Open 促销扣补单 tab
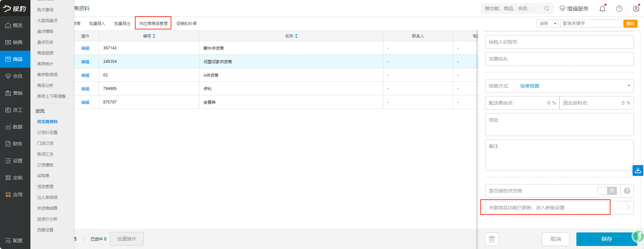This screenshot has height=249, width=644. click(187, 23)
